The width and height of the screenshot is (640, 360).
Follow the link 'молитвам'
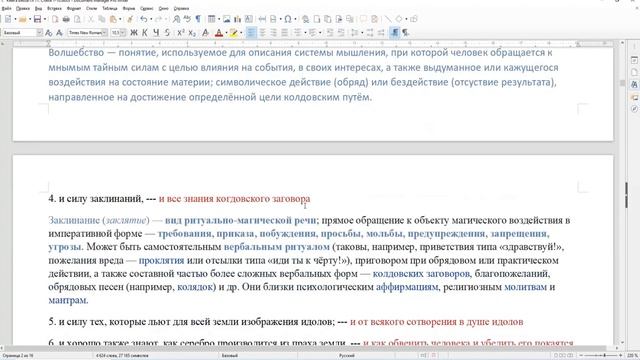(x=525, y=287)
